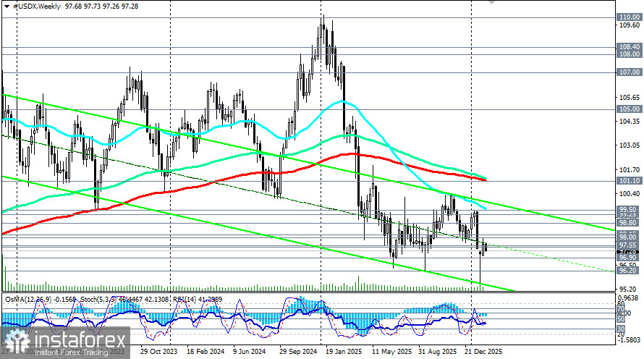Click the 103.05 price scale value
Screen dimensions: 644x359
(x=630, y=145)
